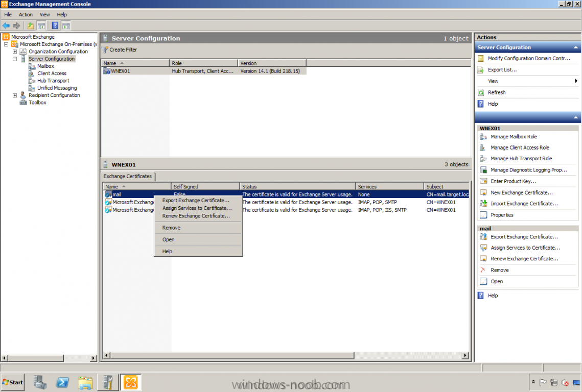Click the Manage Mailbox Role action
This screenshot has height=392, width=582.
(514, 137)
